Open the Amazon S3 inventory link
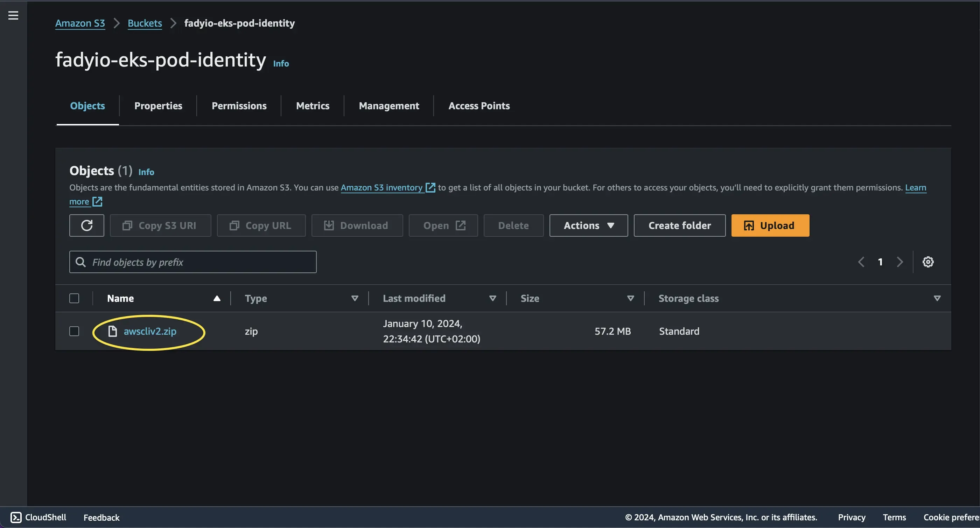 click(381, 188)
